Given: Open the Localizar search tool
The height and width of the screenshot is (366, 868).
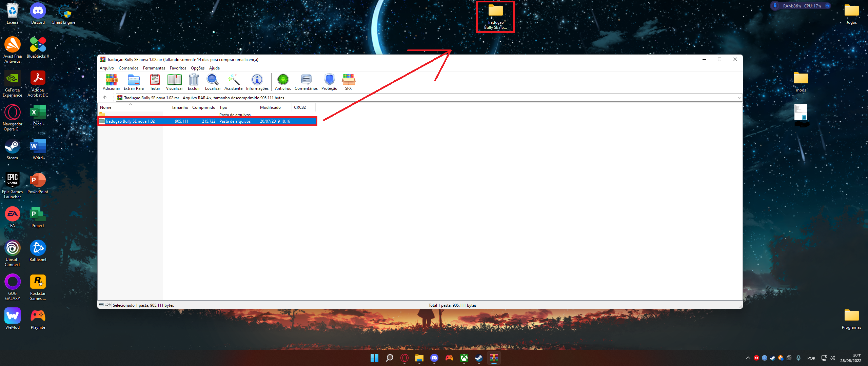Looking at the screenshot, I should pos(213,82).
